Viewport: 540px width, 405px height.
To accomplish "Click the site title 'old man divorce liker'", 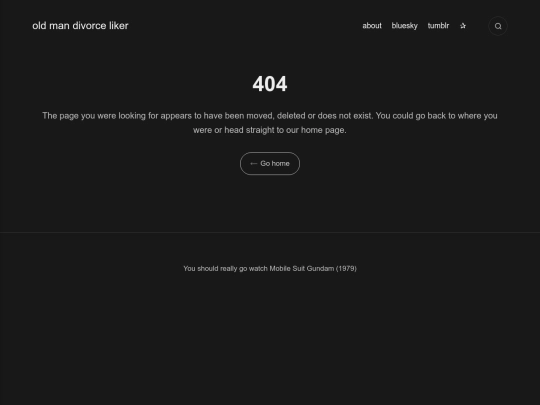I will click(x=80, y=26).
